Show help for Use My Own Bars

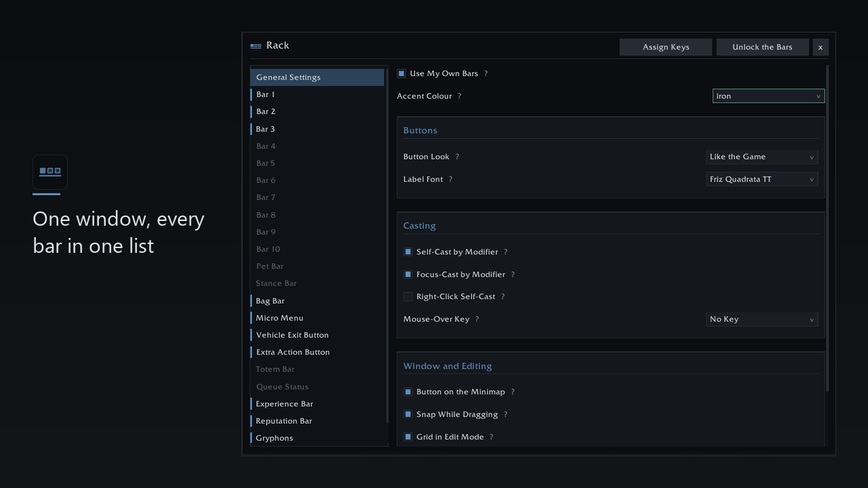[486, 73]
